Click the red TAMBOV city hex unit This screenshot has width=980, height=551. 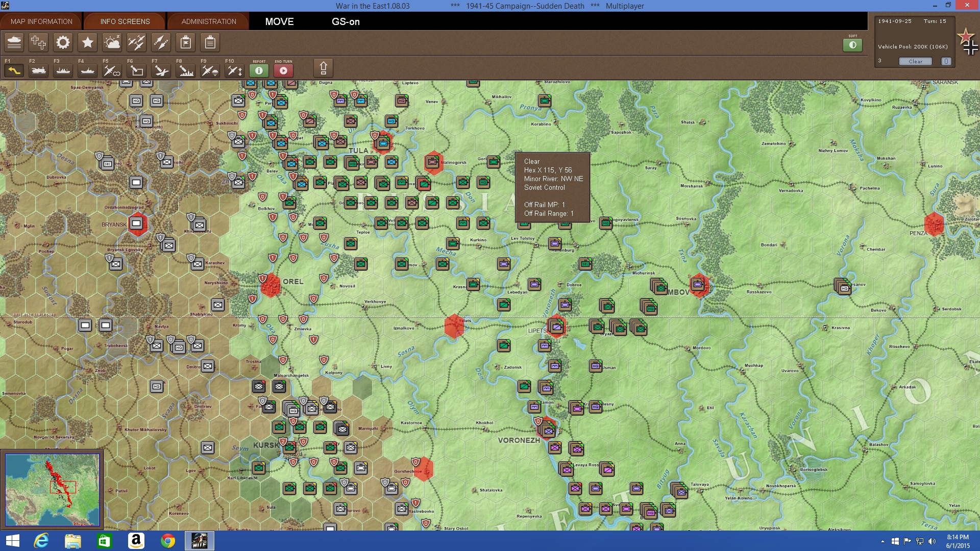699,285
